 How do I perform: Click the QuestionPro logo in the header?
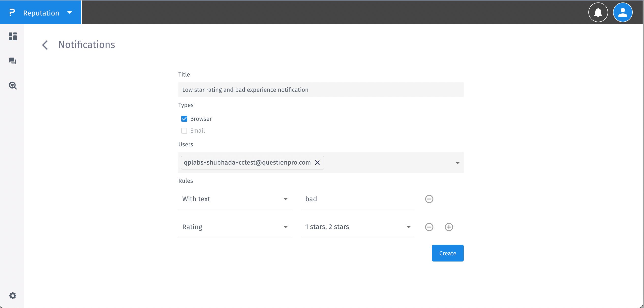12,12
